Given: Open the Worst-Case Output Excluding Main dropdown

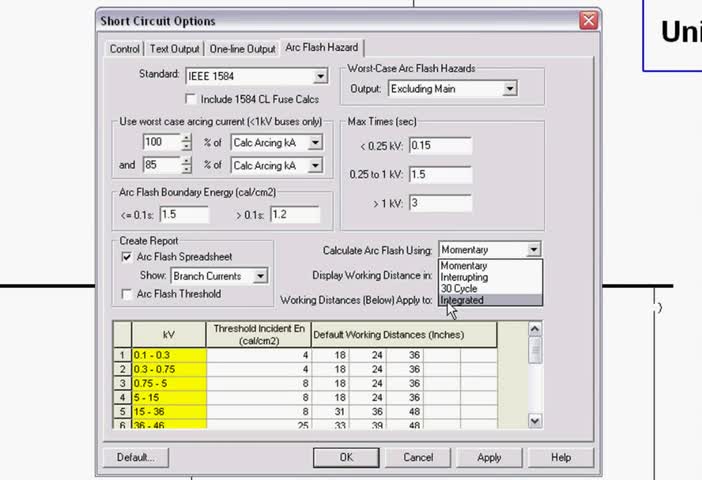Looking at the screenshot, I should (x=509, y=89).
